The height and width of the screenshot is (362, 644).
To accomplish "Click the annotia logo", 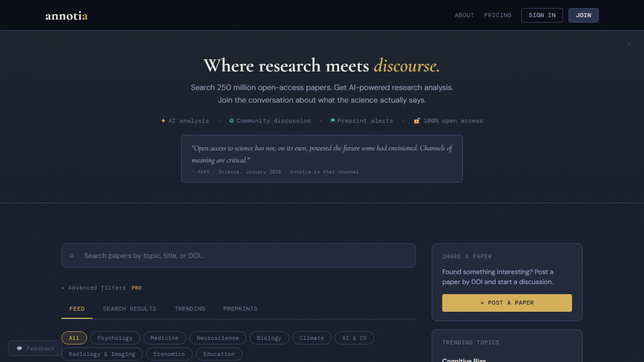I will pos(66,16).
